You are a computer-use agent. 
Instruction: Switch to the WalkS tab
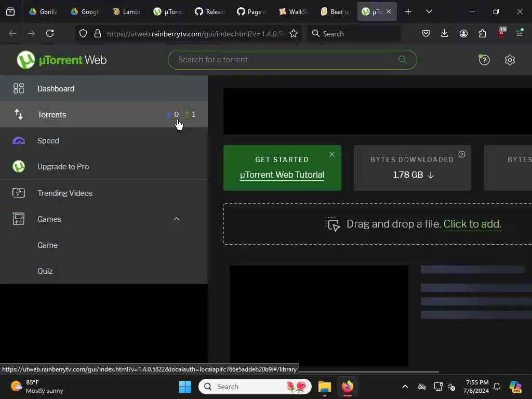[293, 12]
